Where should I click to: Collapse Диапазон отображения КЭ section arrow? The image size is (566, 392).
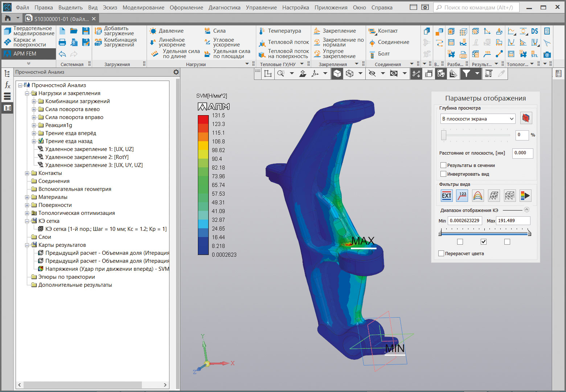pyautogui.click(x=526, y=209)
